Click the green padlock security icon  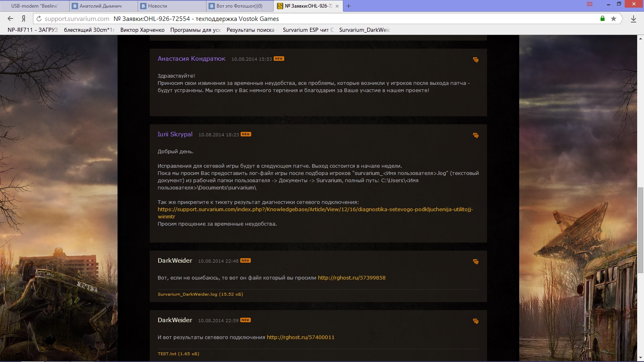click(603, 19)
